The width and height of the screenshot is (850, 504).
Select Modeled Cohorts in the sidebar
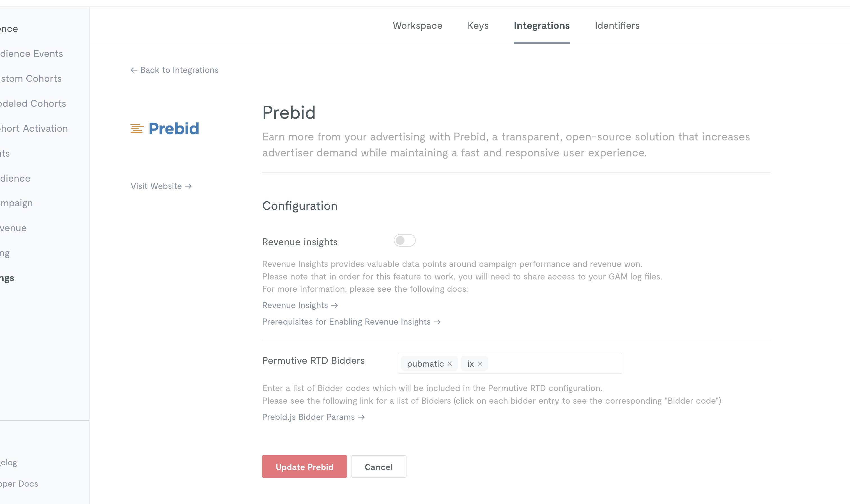(x=33, y=103)
